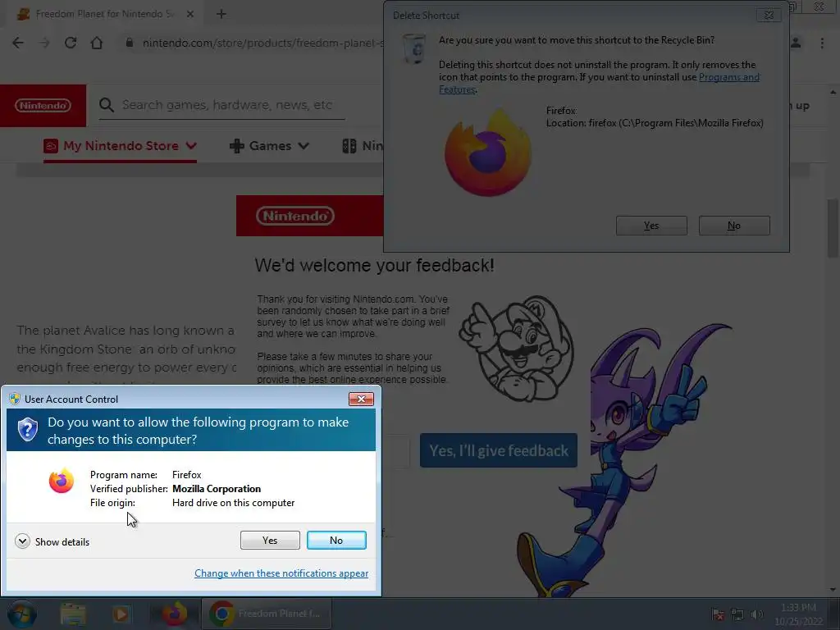Screen dimensions: 840x630
Task: Expand the Games dropdown menu
Action: [269, 146]
